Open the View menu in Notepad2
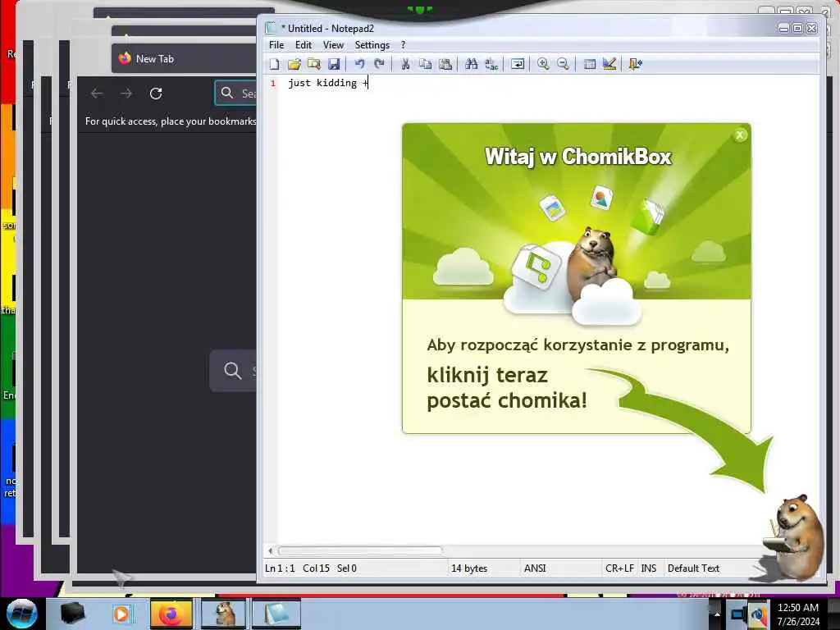 pos(333,45)
